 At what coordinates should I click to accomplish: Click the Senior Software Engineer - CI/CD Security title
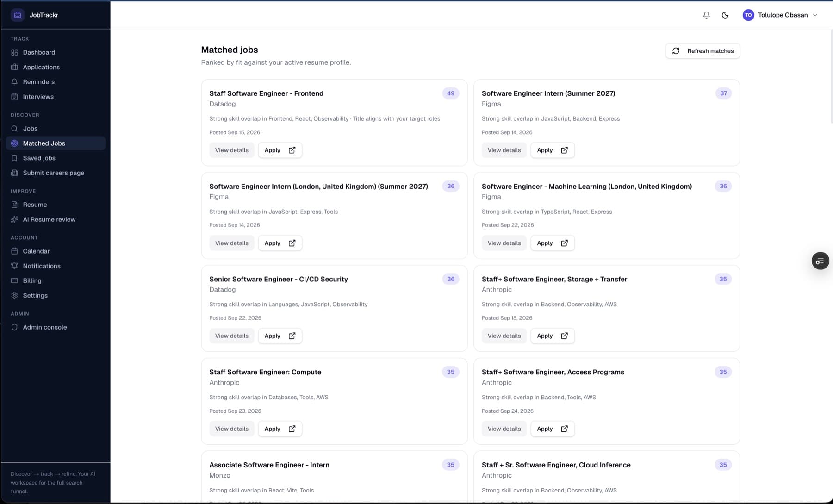point(279,279)
